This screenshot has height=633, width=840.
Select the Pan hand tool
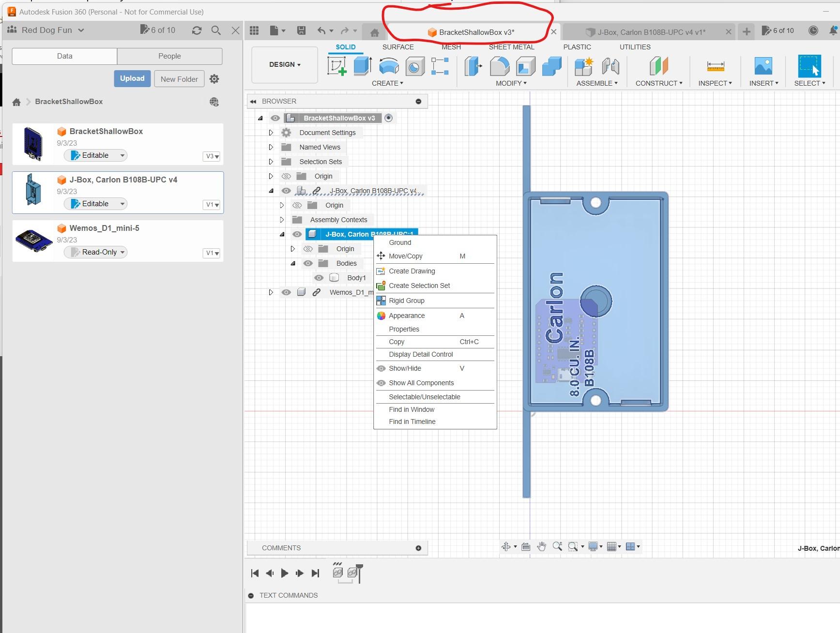point(541,546)
